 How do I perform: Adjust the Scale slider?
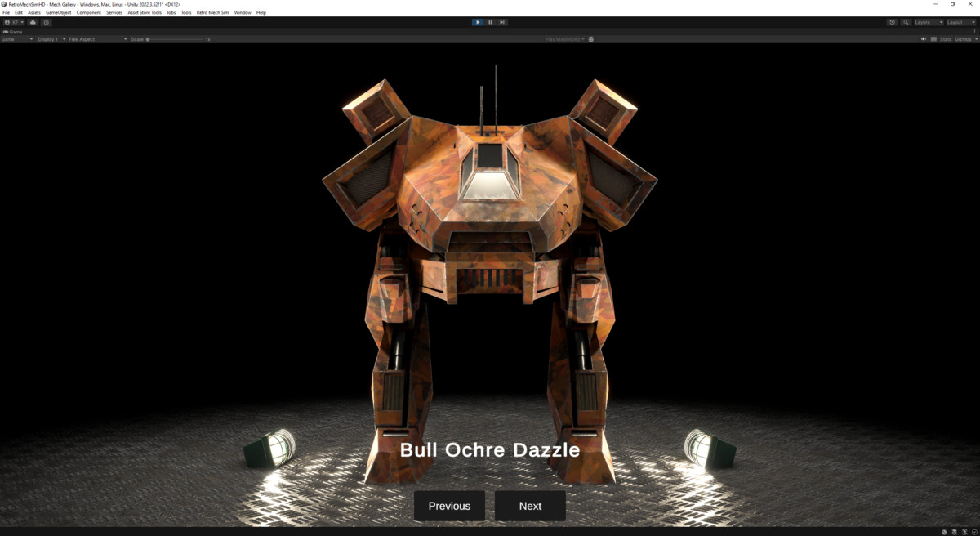click(176, 39)
